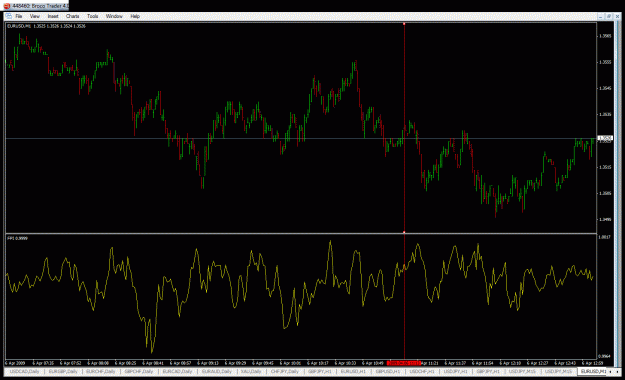Open the Help menu
This screenshot has width=625, height=380.
click(x=135, y=16)
